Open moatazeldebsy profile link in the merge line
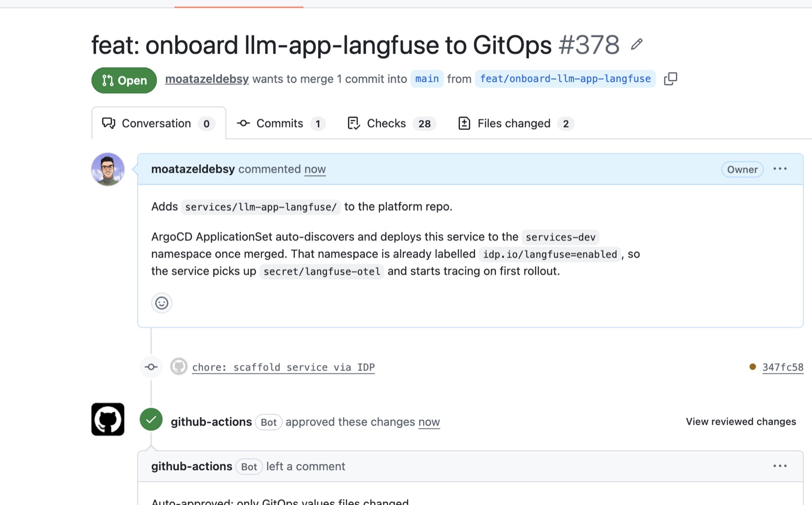The height and width of the screenshot is (505, 812). pos(207,79)
